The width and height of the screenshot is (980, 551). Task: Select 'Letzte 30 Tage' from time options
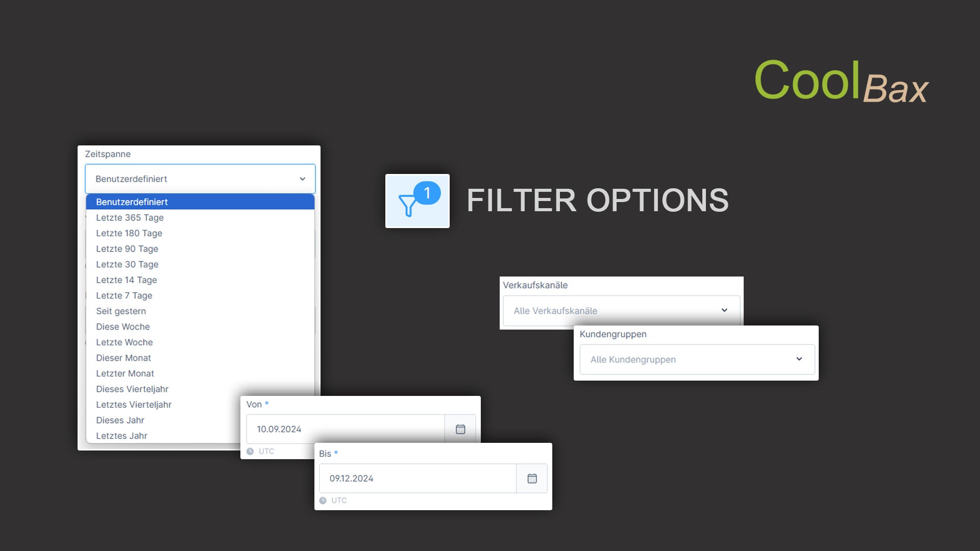click(127, 264)
